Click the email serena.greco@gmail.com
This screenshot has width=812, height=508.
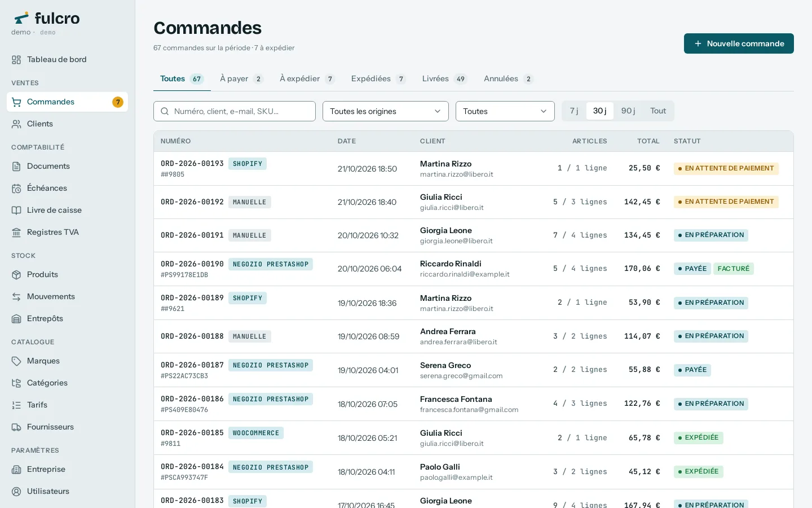(x=461, y=376)
